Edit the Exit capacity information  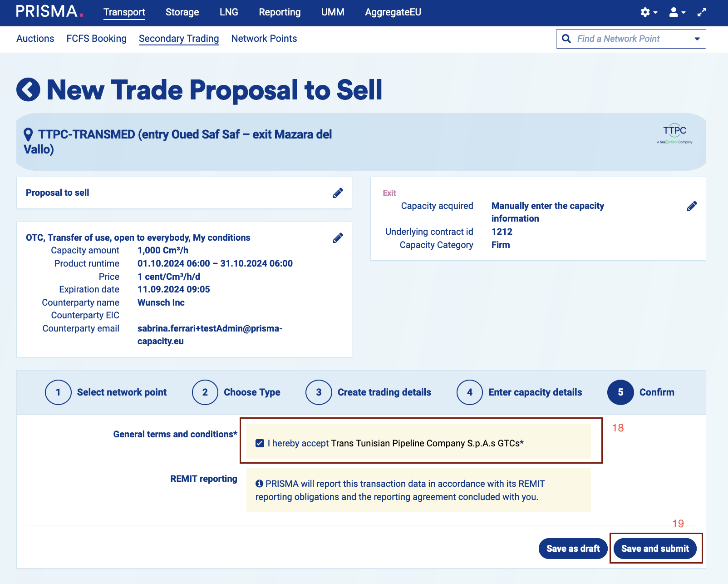692,206
